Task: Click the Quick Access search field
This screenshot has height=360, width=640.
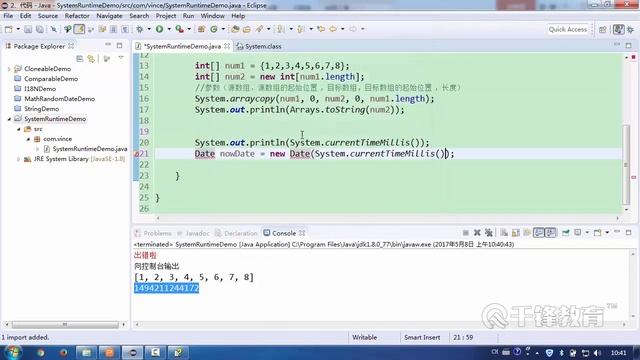Action: (x=567, y=29)
